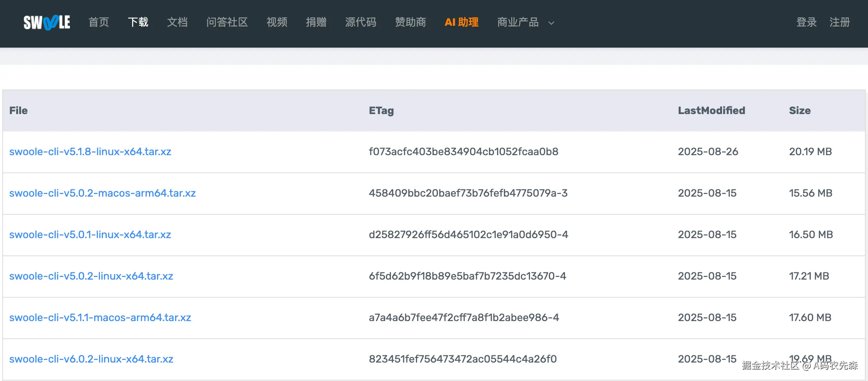Click the Size column header
868x381 pixels.
800,111
